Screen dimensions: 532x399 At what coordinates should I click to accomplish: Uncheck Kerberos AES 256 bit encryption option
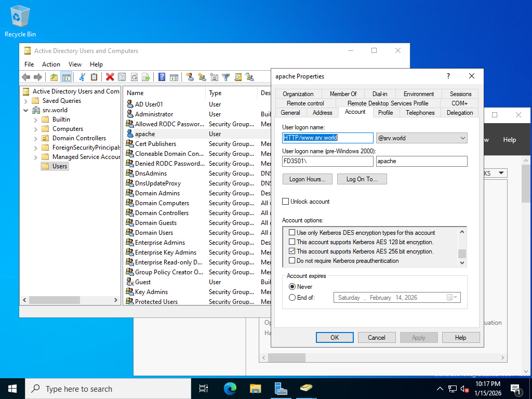pos(292,251)
